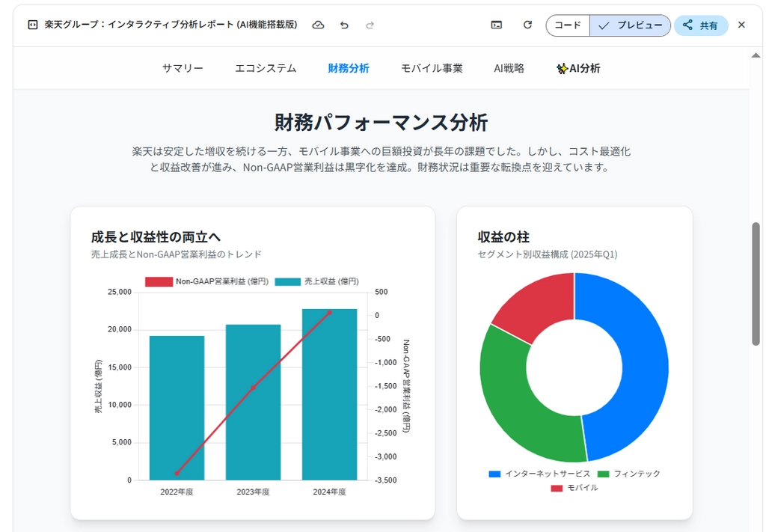Screen dimensions: 766x532
Task: Click the 共有 share button
Action: (x=701, y=25)
